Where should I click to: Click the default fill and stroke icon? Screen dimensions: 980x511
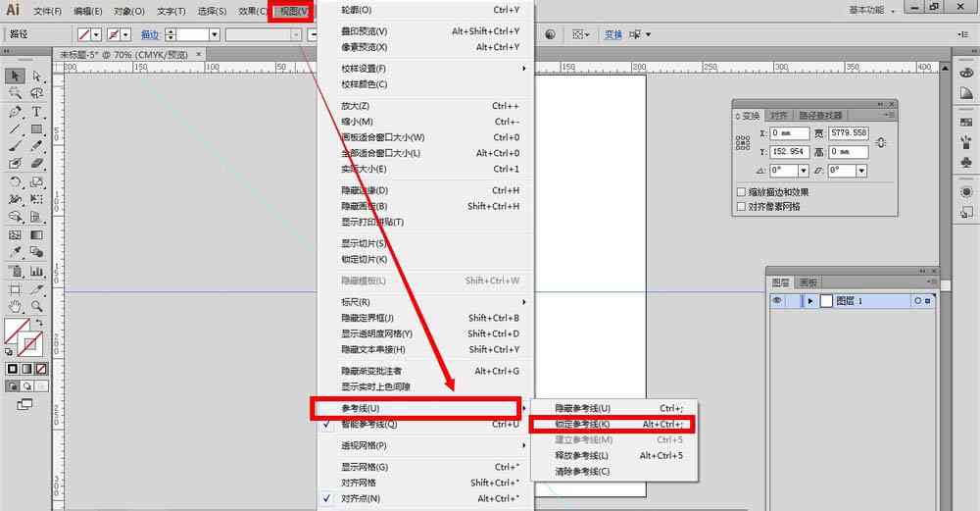[x=9, y=352]
